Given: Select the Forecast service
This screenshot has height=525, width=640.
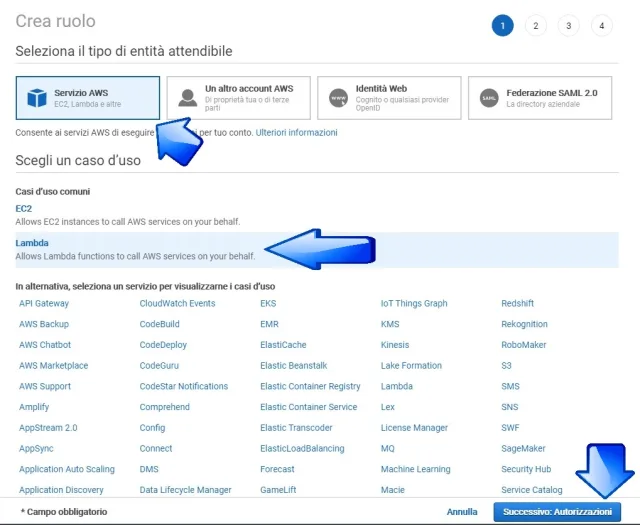Looking at the screenshot, I should point(277,469).
